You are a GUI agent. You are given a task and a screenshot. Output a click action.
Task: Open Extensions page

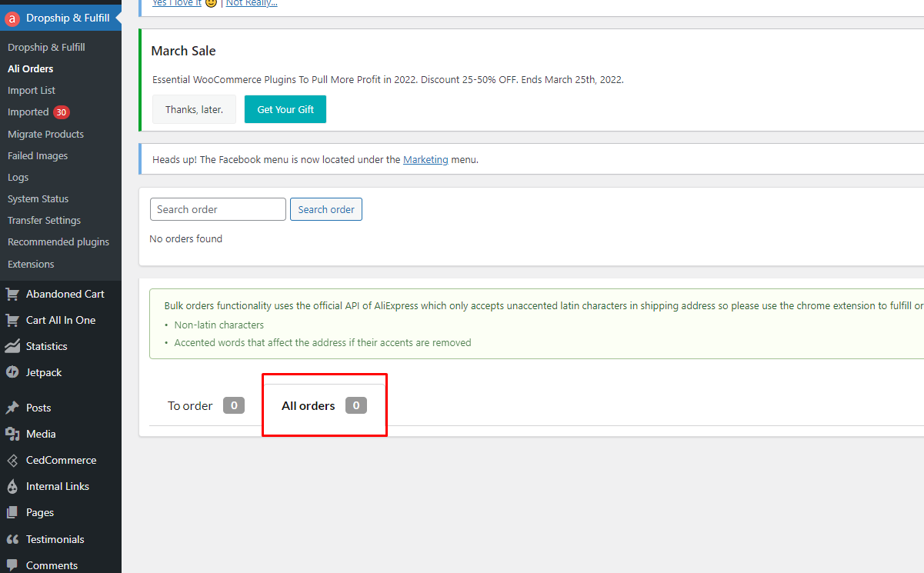coord(31,264)
